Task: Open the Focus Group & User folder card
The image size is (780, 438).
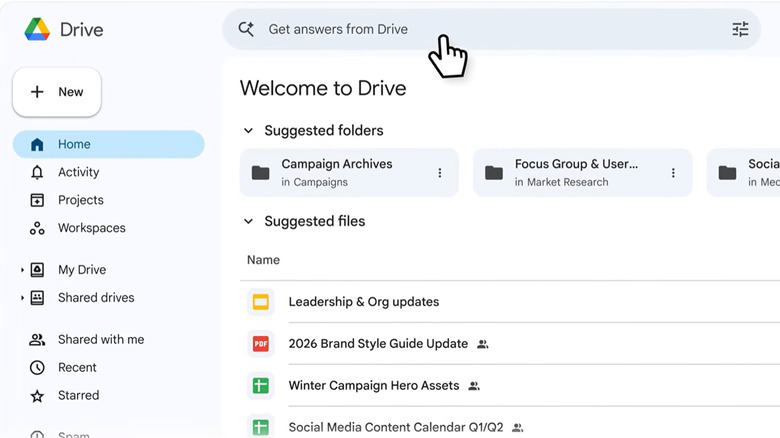Action: click(x=583, y=172)
